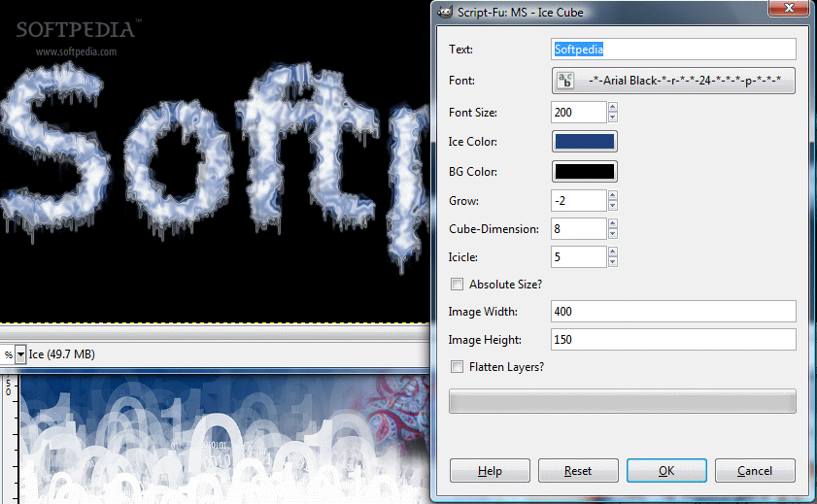The height and width of the screenshot is (504, 817).
Task: Reset the script settings to defaults
Action: [578, 471]
